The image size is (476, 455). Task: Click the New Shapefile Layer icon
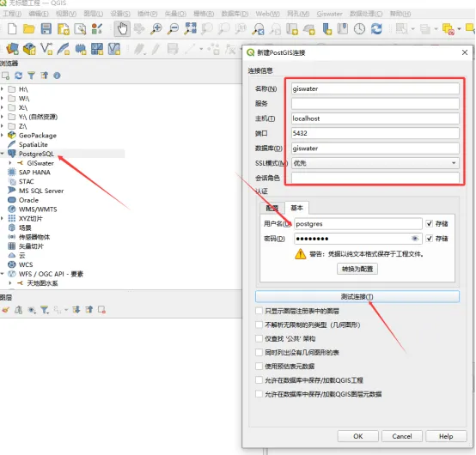(x=46, y=49)
